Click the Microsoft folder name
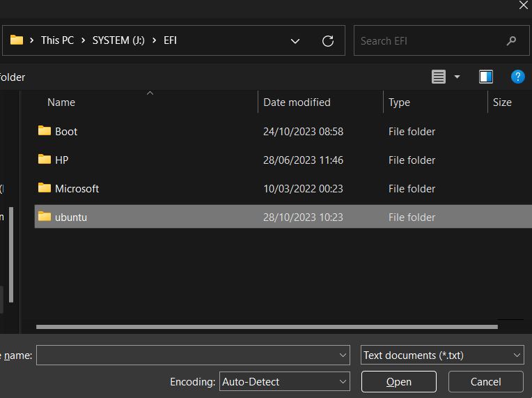The height and width of the screenshot is (398, 532). click(77, 188)
